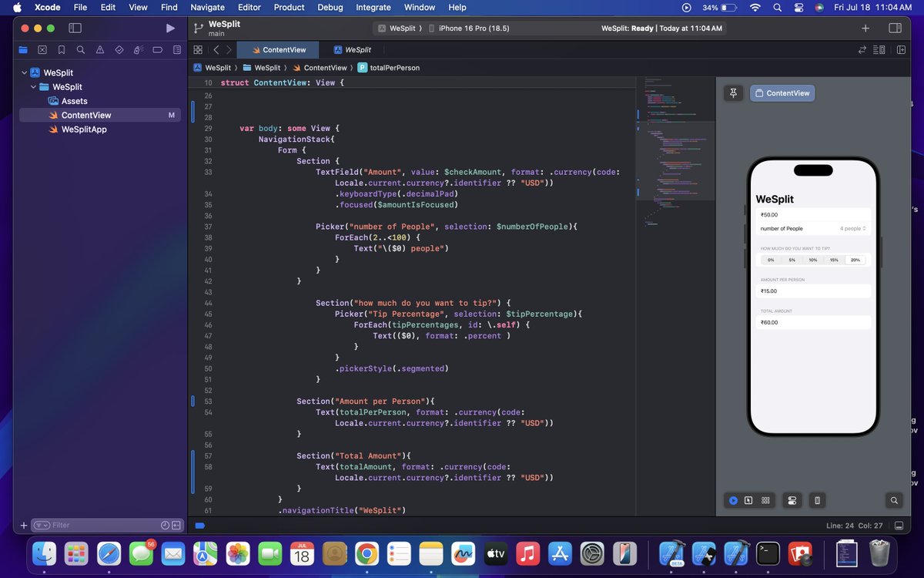
Task: Open Control Center in menu bar
Action: pos(798,7)
